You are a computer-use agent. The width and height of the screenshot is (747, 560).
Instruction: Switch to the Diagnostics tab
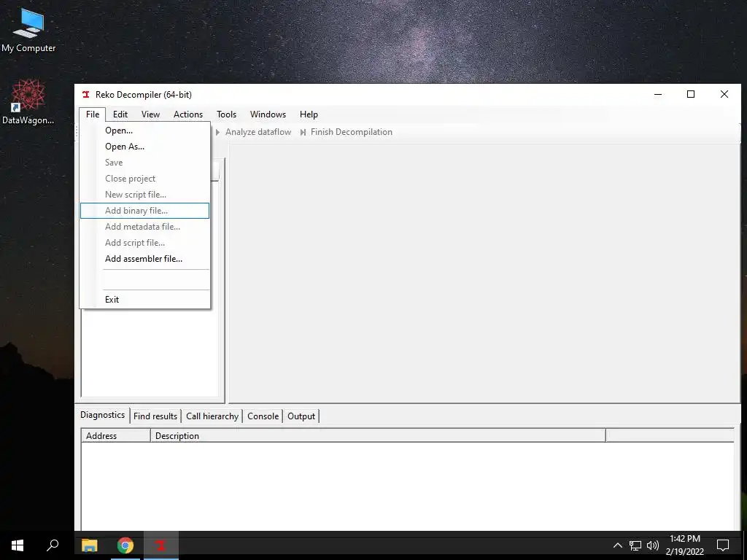(x=102, y=415)
